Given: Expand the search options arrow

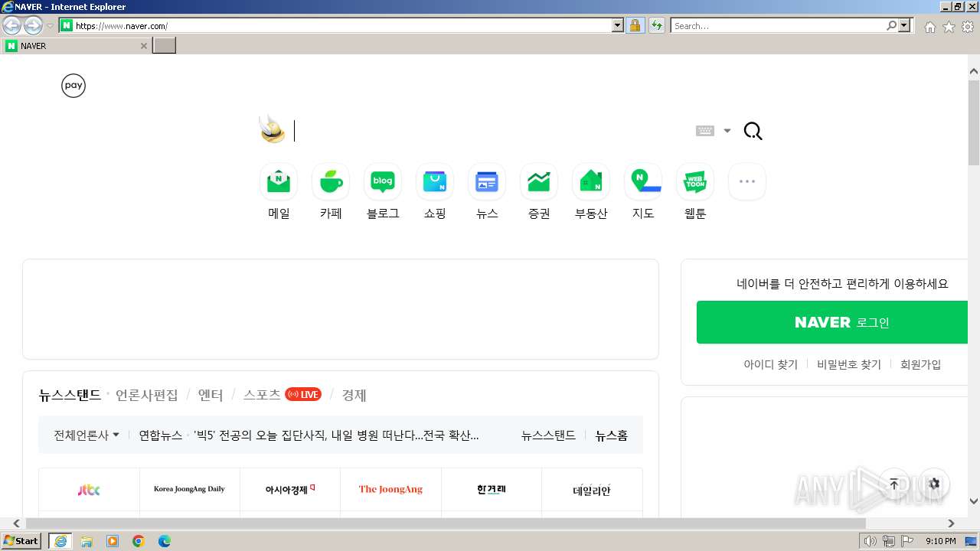Looking at the screenshot, I should [727, 131].
